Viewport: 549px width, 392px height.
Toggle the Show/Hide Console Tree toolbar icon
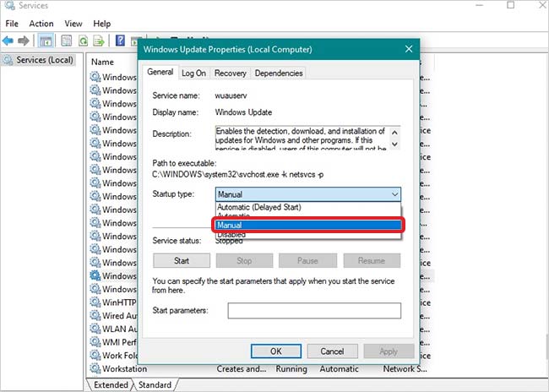click(x=46, y=41)
